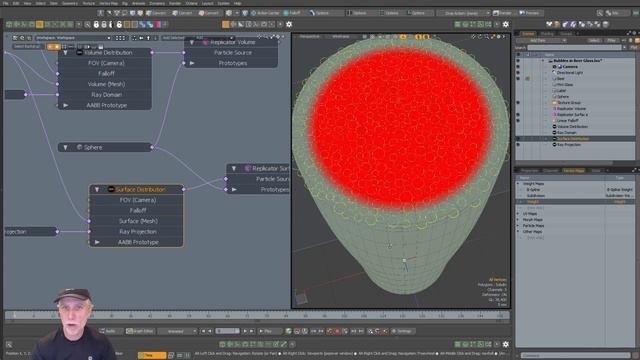This screenshot has width=640, height=360.
Task: Open the Workspace dropdown in schematic
Action: coord(73,38)
